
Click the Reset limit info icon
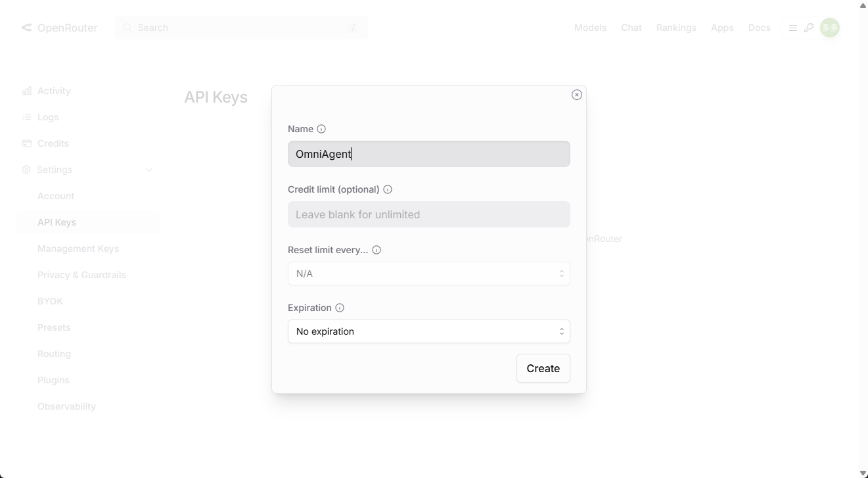[x=377, y=250]
